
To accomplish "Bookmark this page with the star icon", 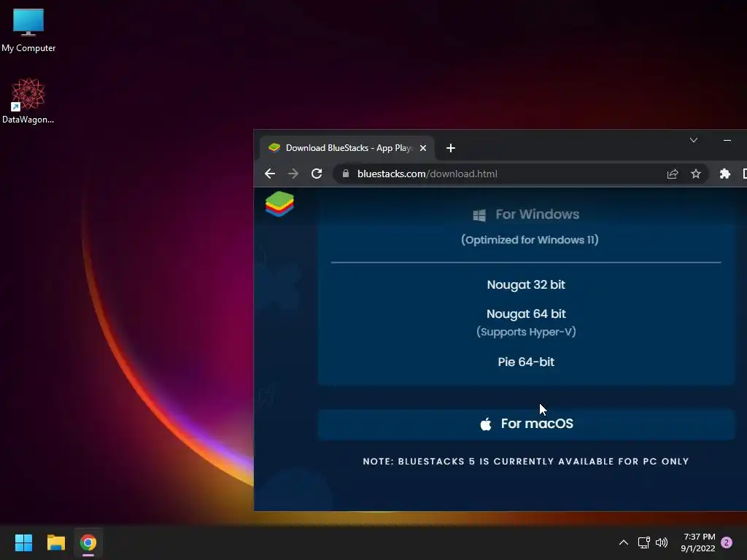I will [x=695, y=174].
